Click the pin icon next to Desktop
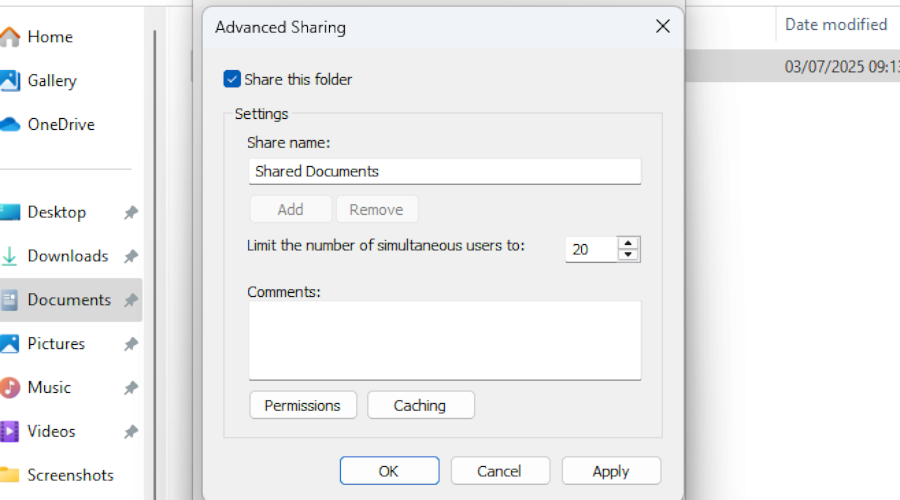 coord(131,212)
